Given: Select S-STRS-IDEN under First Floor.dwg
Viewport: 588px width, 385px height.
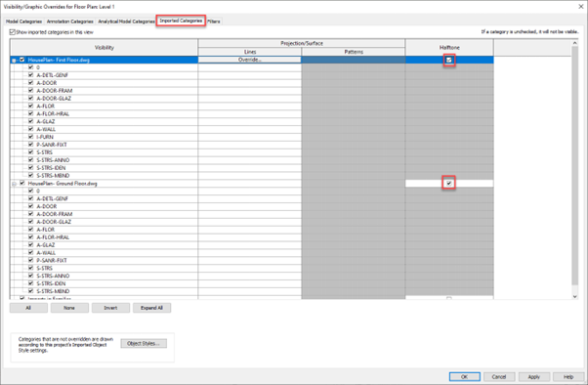Looking at the screenshot, I should pos(51,168).
